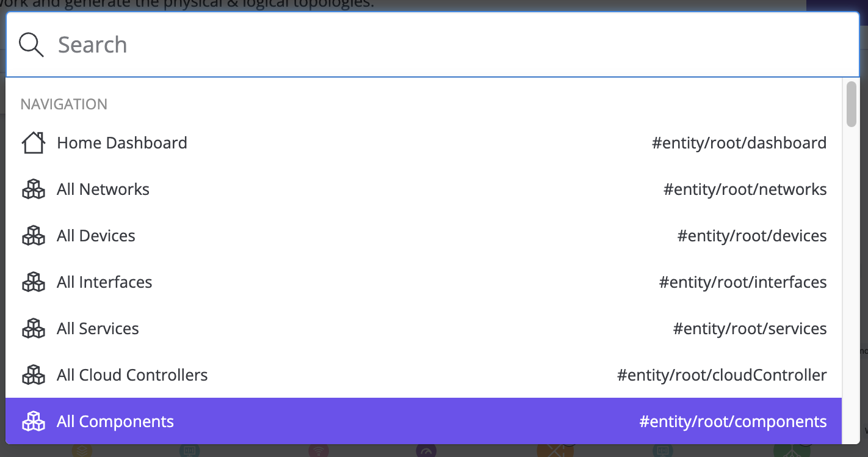Click the cube icon beside All Services

coord(34,328)
